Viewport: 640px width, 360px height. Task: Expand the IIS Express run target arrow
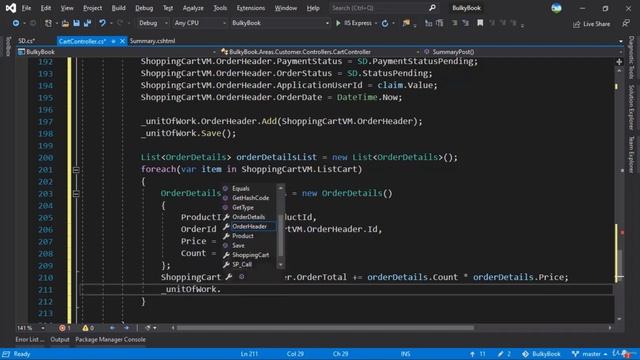tap(376, 23)
